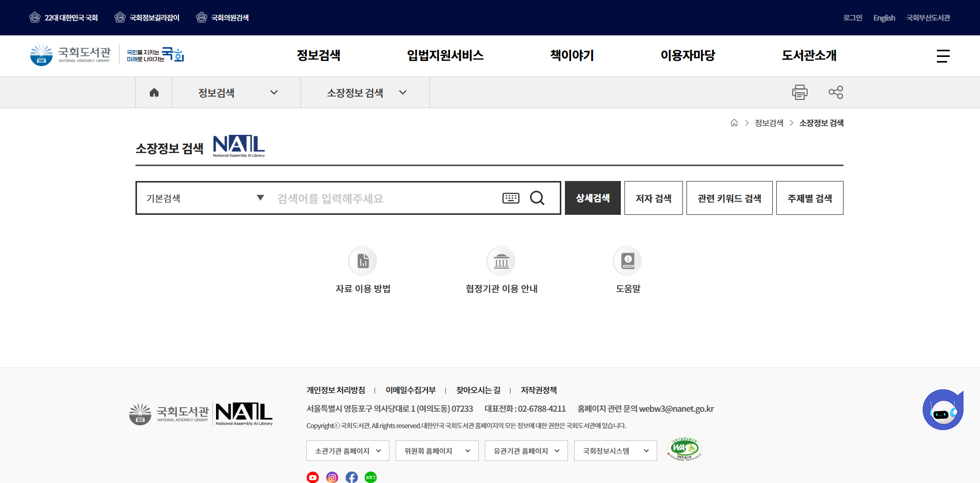Viewport: 980px width, 483px height.
Task: Click the 상세검색 detailed search button
Action: click(592, 198)
